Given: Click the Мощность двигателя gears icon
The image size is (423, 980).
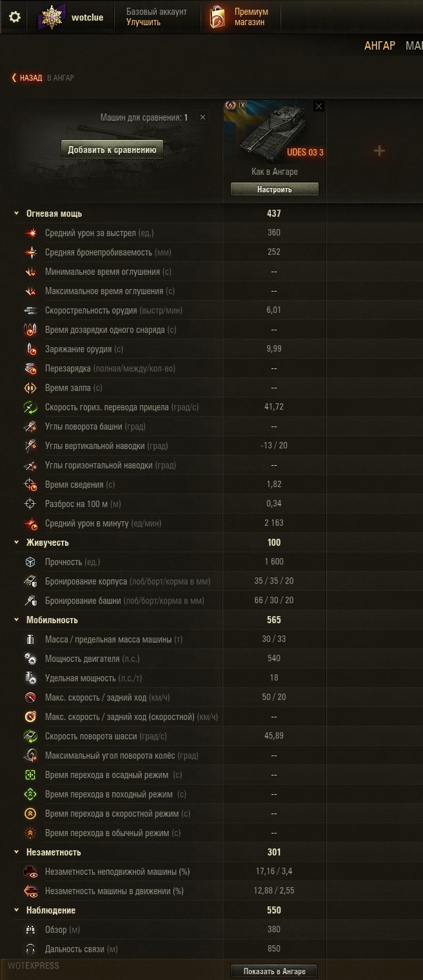Looking at the screenshot, I should [30, 659].
